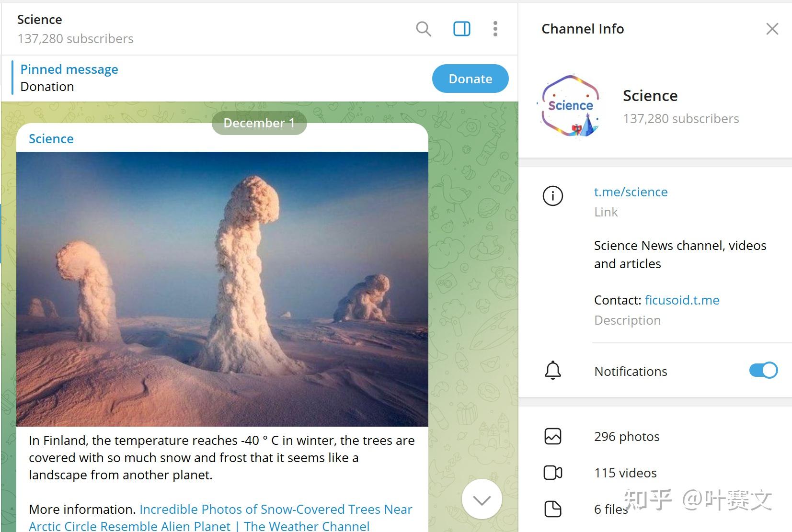The image size is (792, 532).
Task: Open the t.me/science link
Action: click(x=631, y=192)
